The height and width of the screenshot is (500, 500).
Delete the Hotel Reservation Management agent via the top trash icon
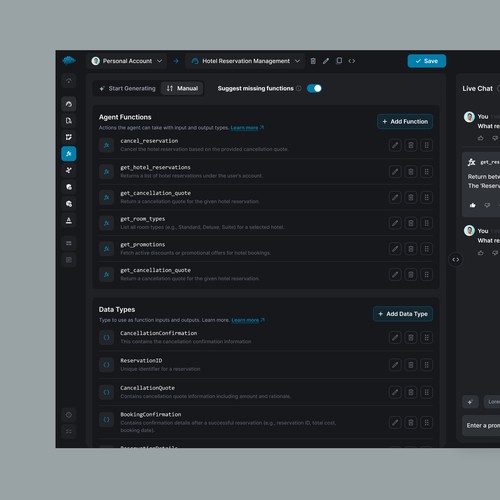coord(313,61)
